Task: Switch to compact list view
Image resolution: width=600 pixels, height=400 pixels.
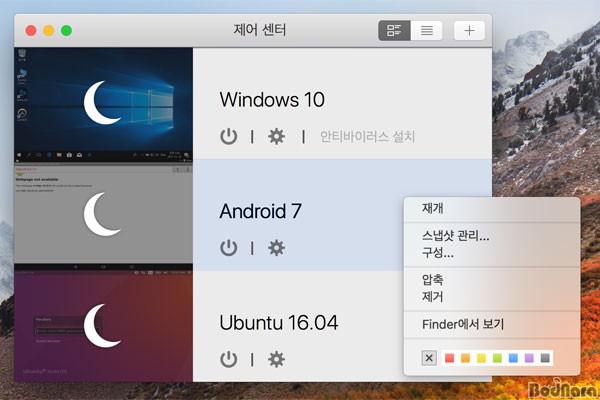Action: click(x=427, y=30)
